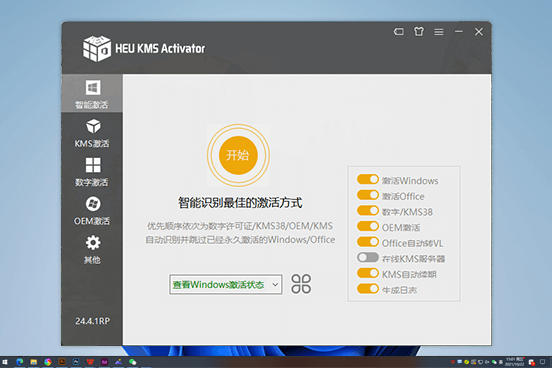Enable the 在线KMS服务器 switch
Screen dimensions: 552x368
[368, 257]
